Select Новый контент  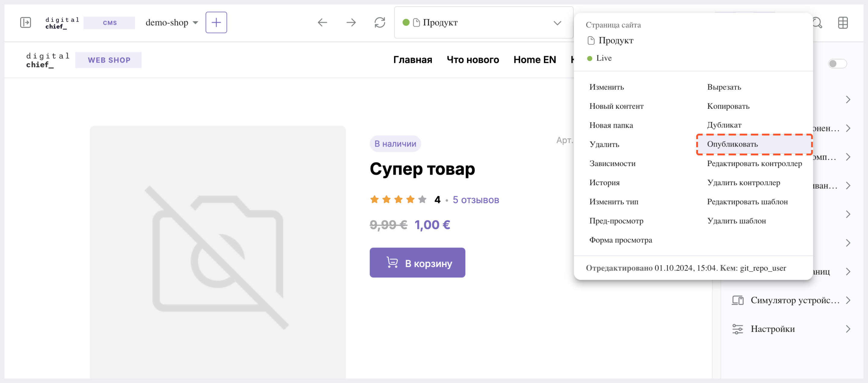[616, 106]
